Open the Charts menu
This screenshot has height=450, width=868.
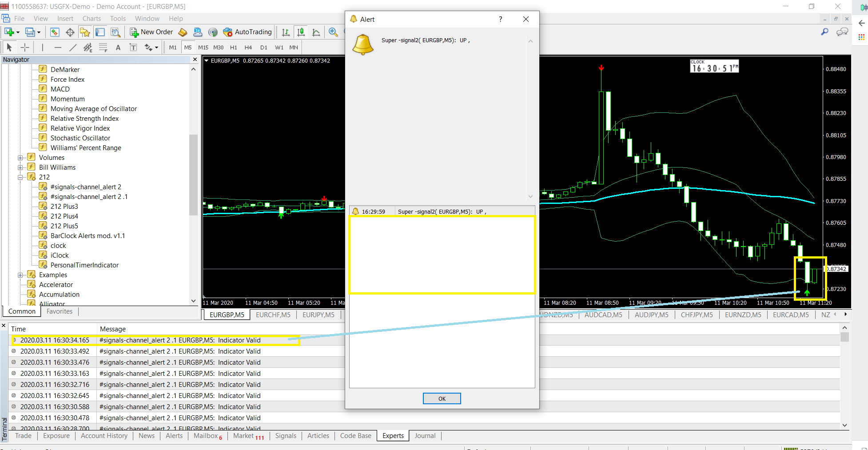(92, 19)
